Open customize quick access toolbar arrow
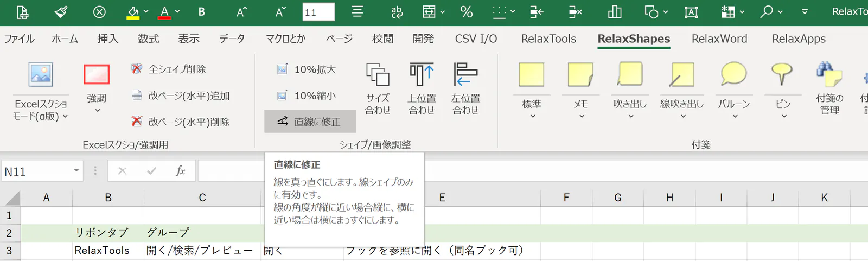Viewport: 868px width, 261px height. pos(805,12)
